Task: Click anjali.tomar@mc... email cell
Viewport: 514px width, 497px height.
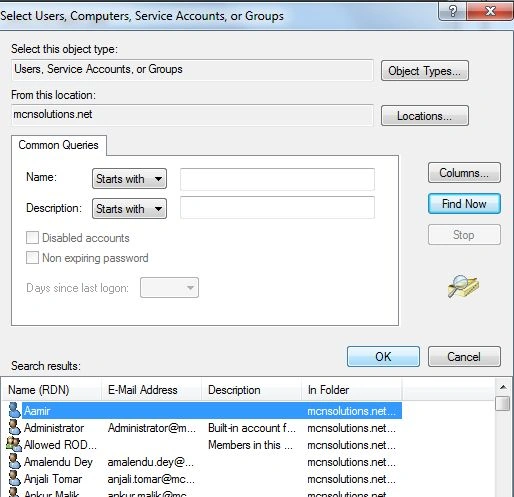Action: 151,479
